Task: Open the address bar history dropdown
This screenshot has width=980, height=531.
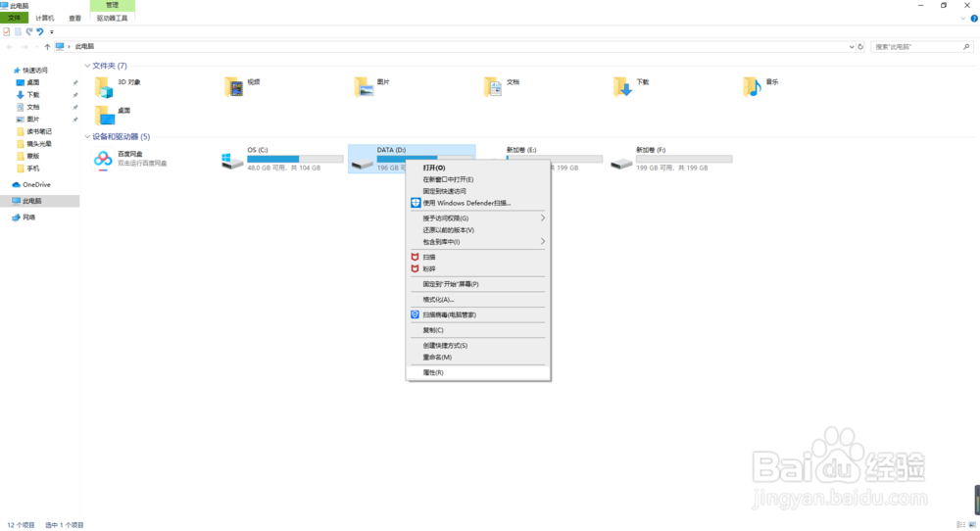Action: pyautogui.click(x=852, y=47)
